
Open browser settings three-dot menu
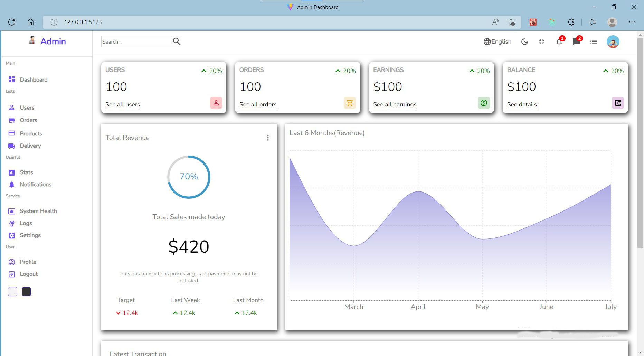coord(632,22)
